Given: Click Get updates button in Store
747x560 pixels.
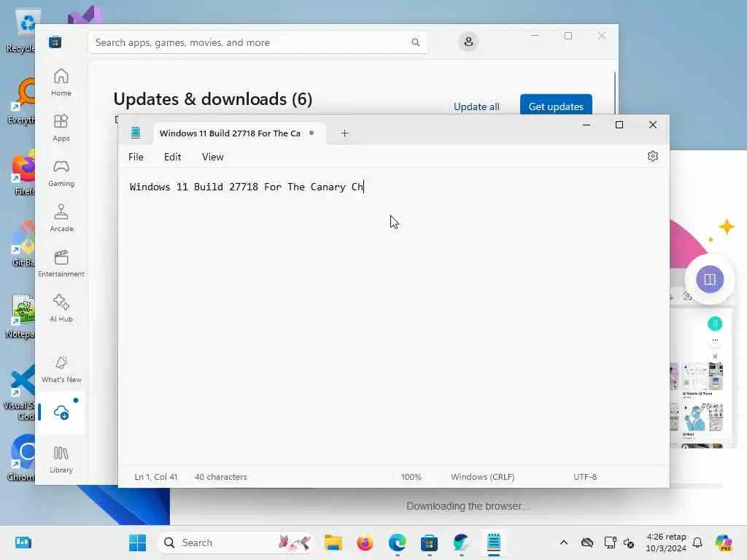Looking at the screenshot, I should click(556, 105).
